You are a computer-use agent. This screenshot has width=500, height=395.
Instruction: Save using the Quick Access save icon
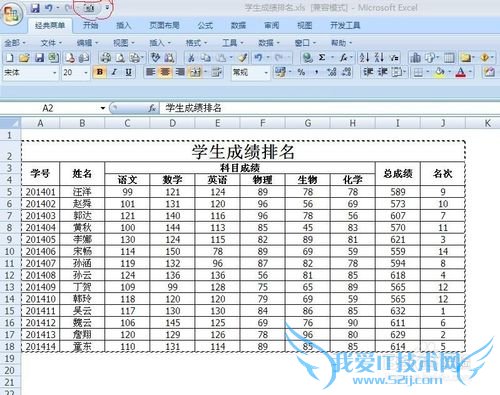[x=35, y=8]
